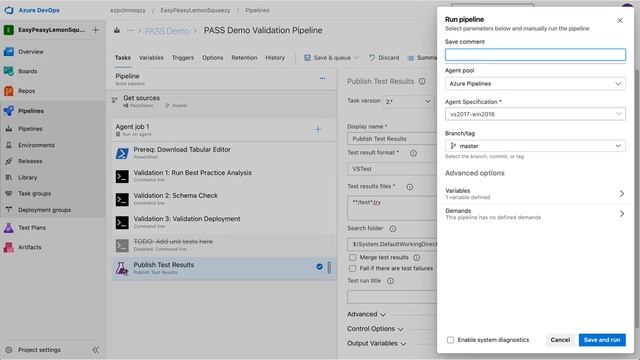
Task: Click the Test run title field
Action: 392,297
